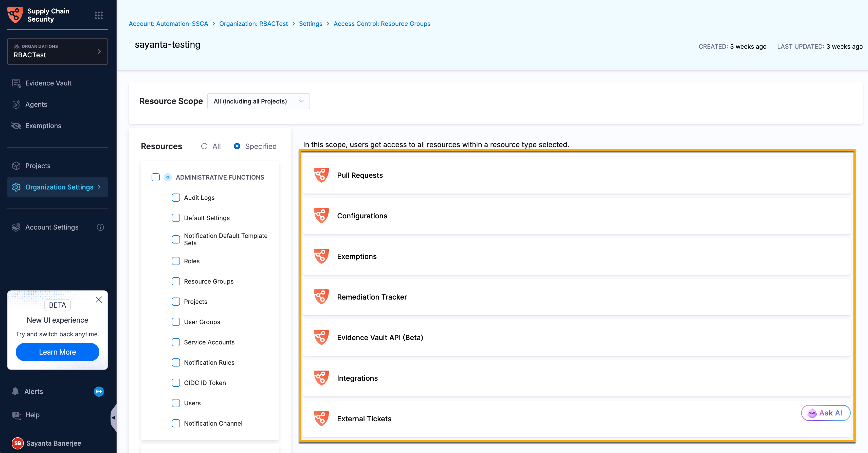Click the Evidence Vault API shield icon

coord(321,337)
